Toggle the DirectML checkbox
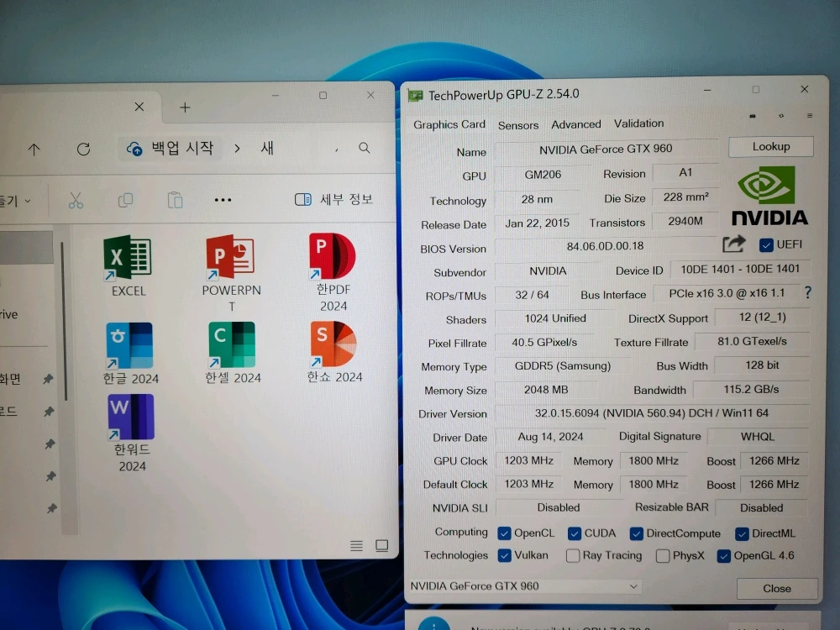 (742, 533)
